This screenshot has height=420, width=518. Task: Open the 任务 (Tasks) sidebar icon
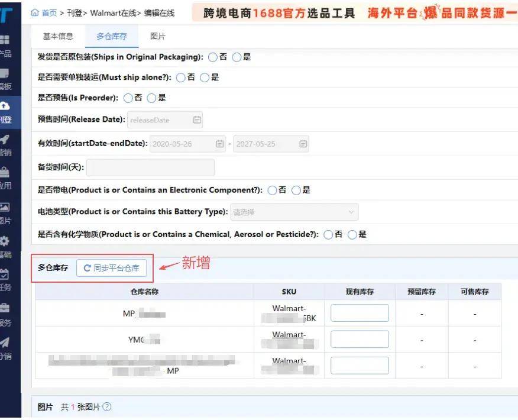click(x=5, y=275)
